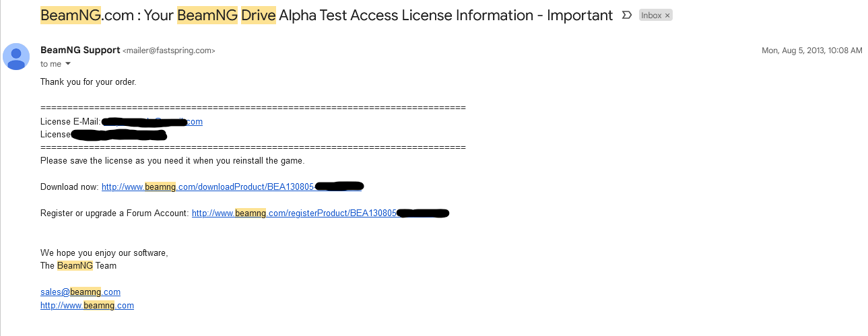Open the registerProduct forum account link
868x336 pixels.
pos(294,213)
